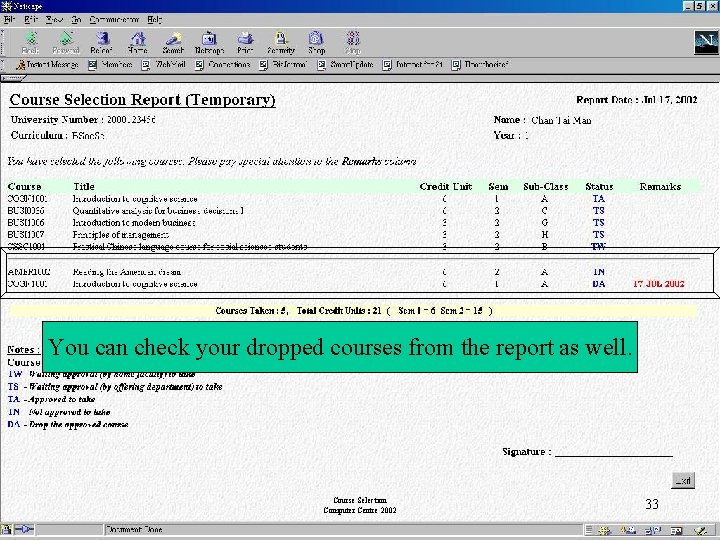This screenshot has height=540, width=720.
Task: Open the Go menu
Action: pos(76,20)
